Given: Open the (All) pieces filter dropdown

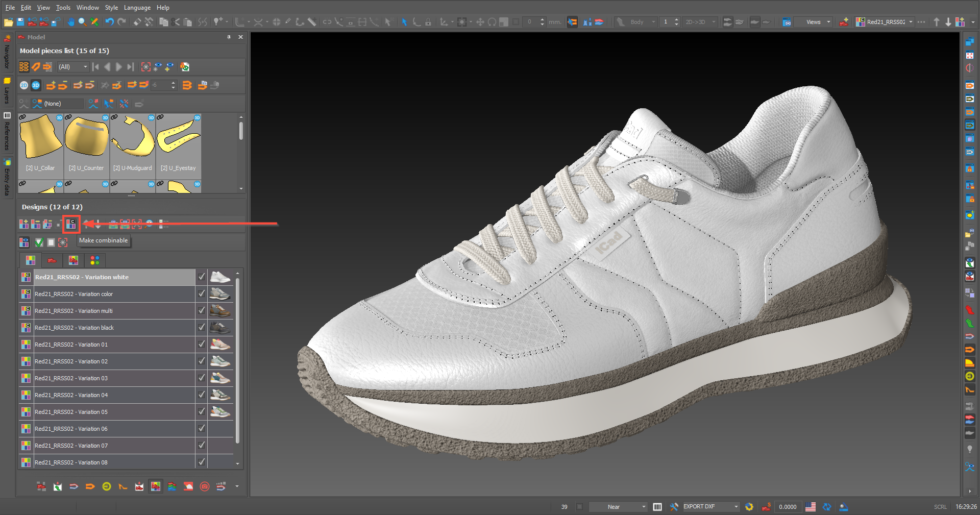Looking at the screenshot, I should [x=72, y=67].
